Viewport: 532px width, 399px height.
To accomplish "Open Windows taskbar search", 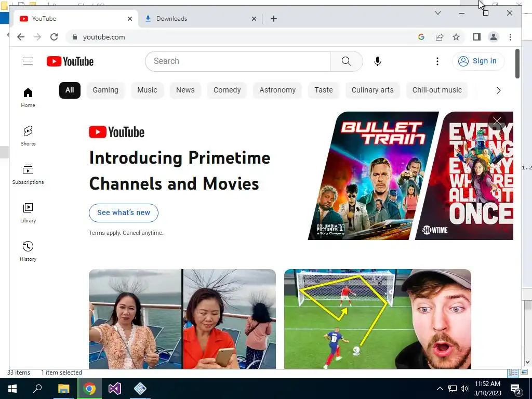I will click(37, 389).
